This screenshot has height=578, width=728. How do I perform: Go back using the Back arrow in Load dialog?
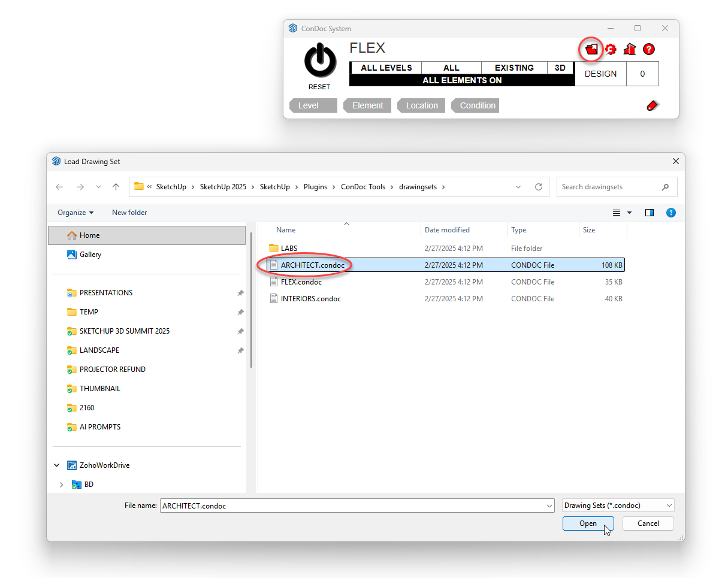point(59,187)
